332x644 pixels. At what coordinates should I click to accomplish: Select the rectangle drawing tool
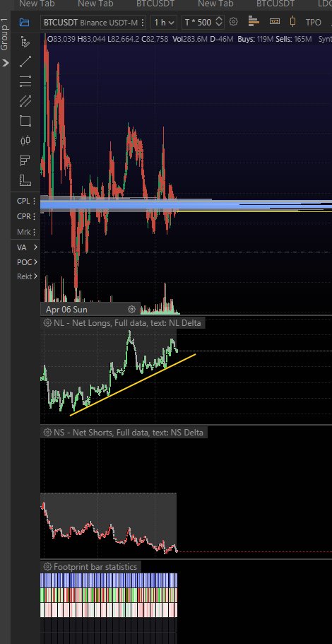[x=25, y=121]
